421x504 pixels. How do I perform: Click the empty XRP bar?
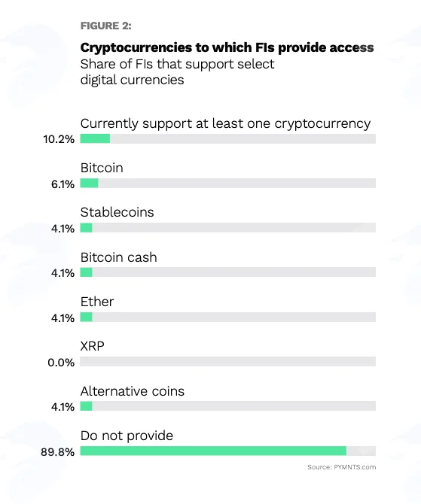click(228, 361)
